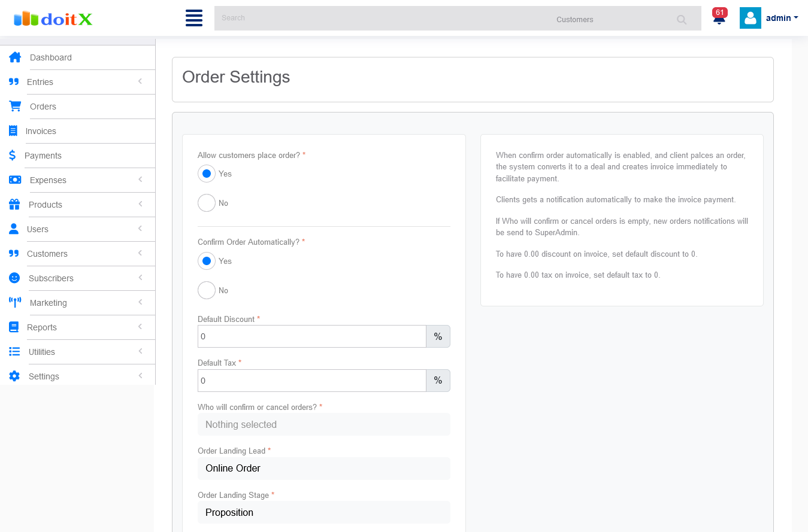Select No for Confirm Order Automatically
The height and width of the screenshot is (532, 808).
click(207, 290)
